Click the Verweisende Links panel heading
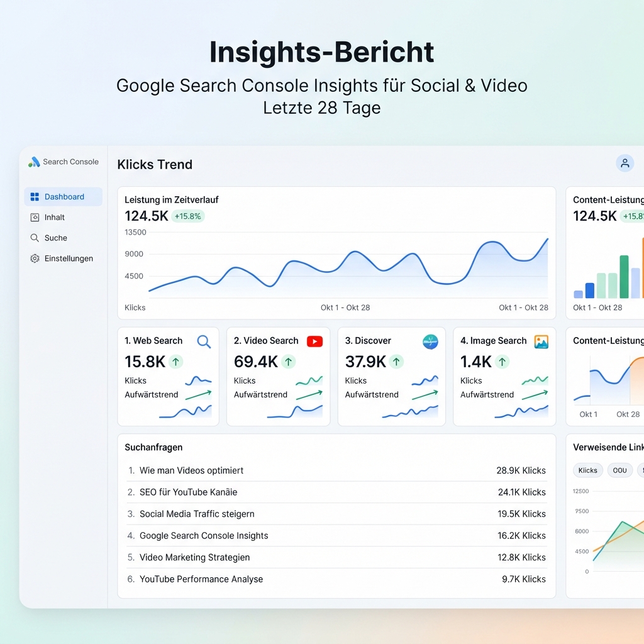Viewport: 644px width, 644px height. (x=608, y=447)
